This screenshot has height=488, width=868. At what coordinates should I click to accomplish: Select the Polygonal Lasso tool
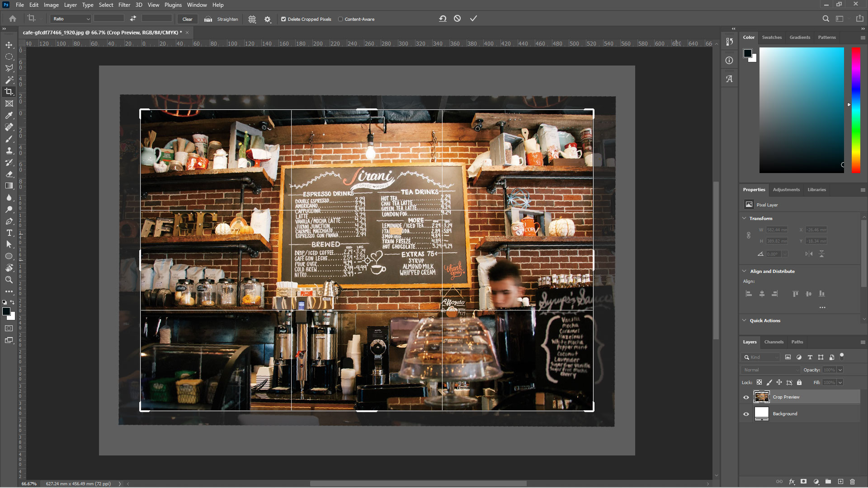[x=9, y=68]
